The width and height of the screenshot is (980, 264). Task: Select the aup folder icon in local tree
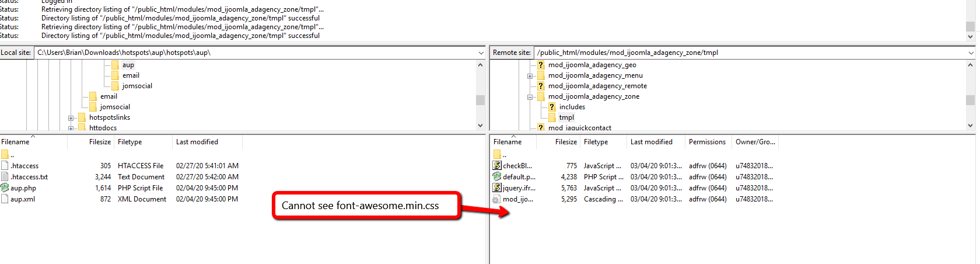coord(115,65)
